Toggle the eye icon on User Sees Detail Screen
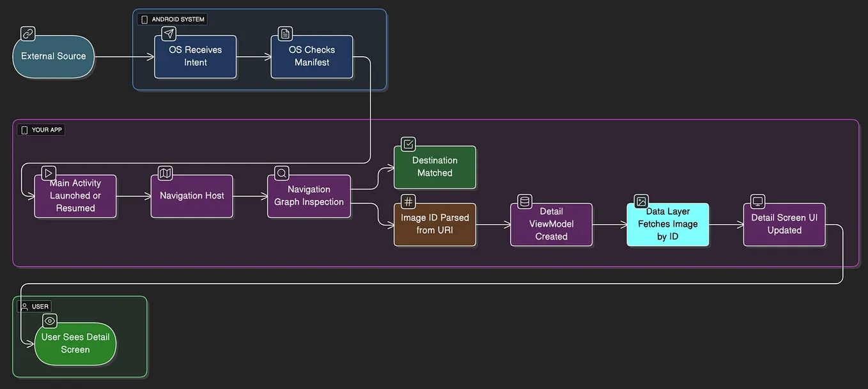868x389 pixels. [x=49, y=321]
